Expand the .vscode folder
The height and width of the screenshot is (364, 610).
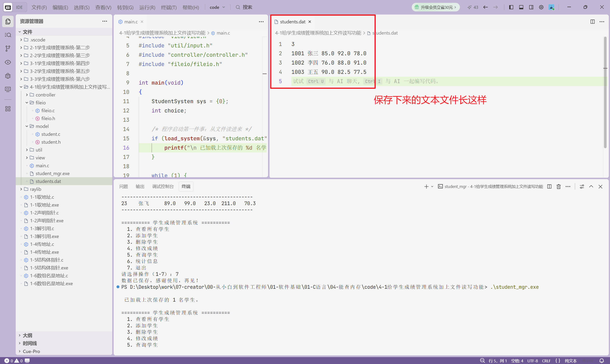(x=64, y=40)
